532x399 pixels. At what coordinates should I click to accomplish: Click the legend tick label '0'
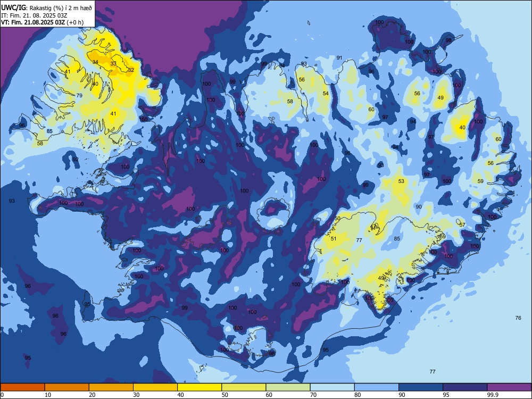(x=2, y=395)
